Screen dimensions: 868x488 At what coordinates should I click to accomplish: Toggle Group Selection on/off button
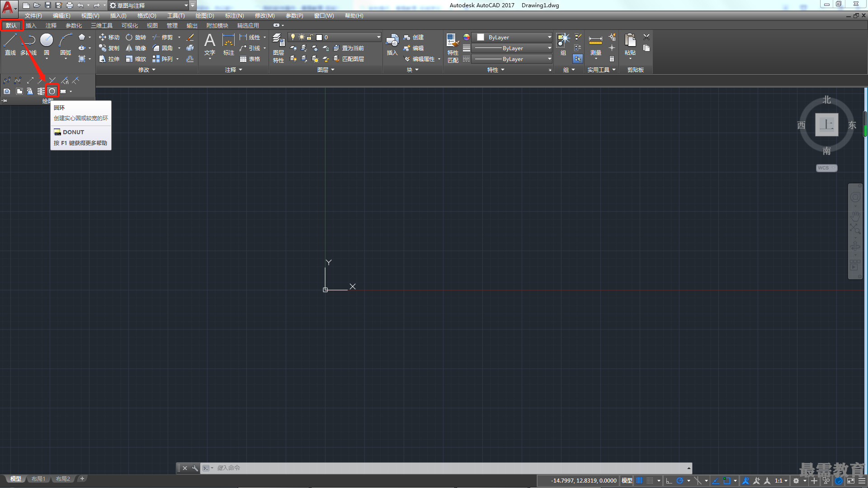click(578, 59)
